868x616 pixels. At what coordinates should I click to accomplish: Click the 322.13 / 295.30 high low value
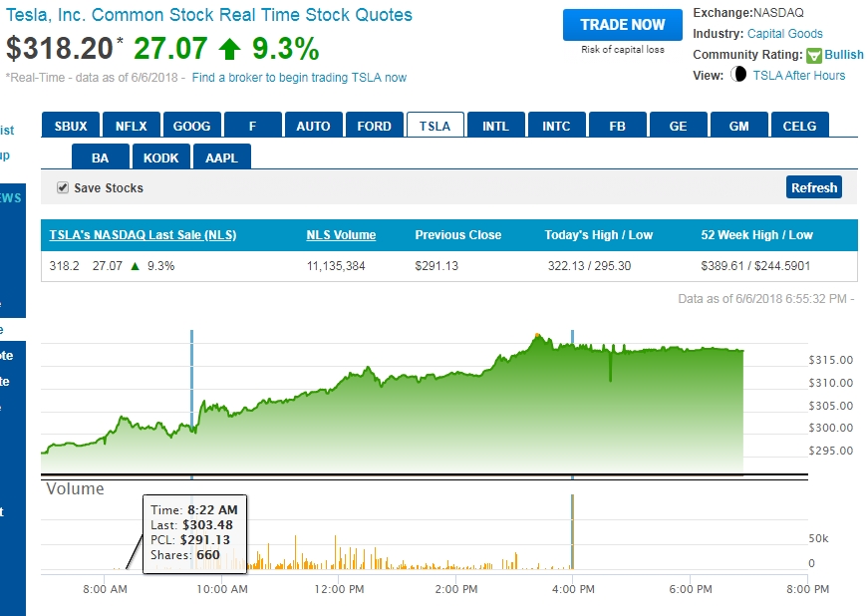click(590, 266)
